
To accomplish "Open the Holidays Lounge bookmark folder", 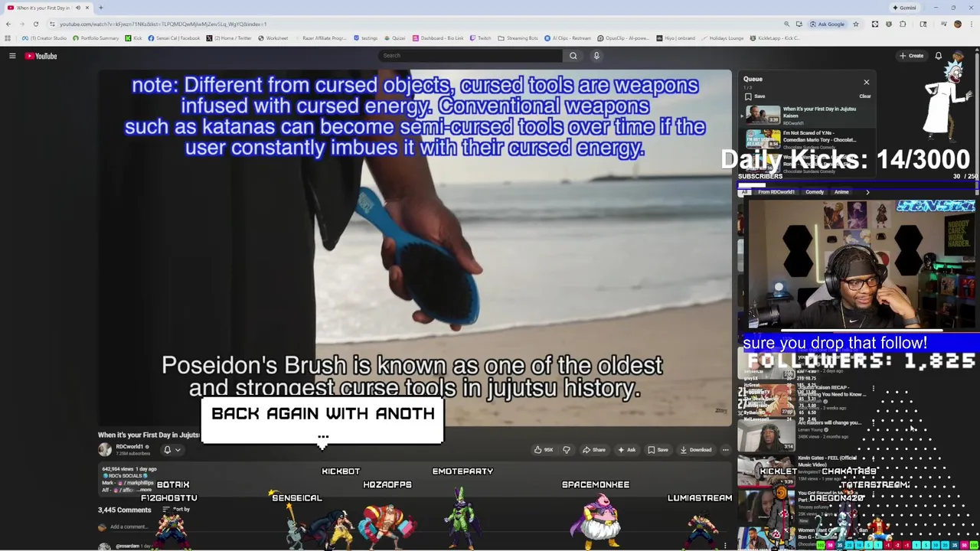I will [721, 38].
